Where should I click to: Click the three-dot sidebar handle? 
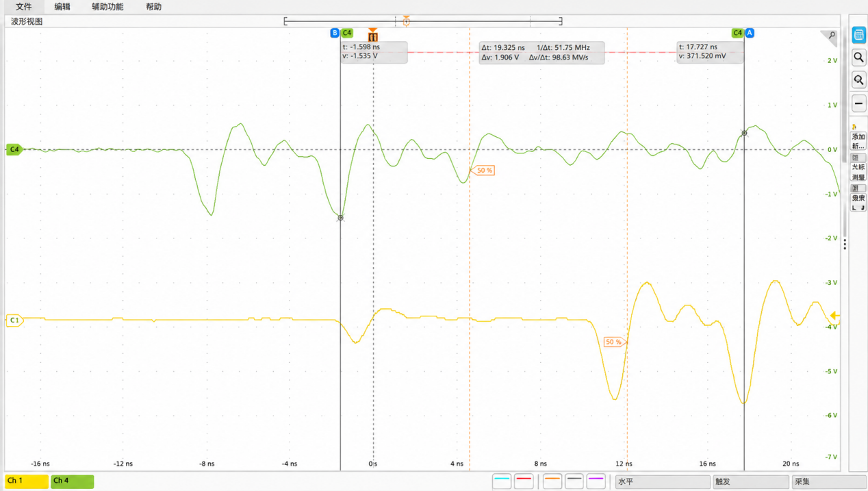click(845, 244)
